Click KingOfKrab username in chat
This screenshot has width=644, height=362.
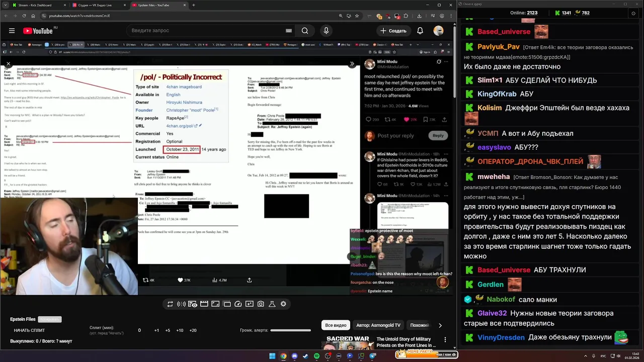[x=497, y=94]
